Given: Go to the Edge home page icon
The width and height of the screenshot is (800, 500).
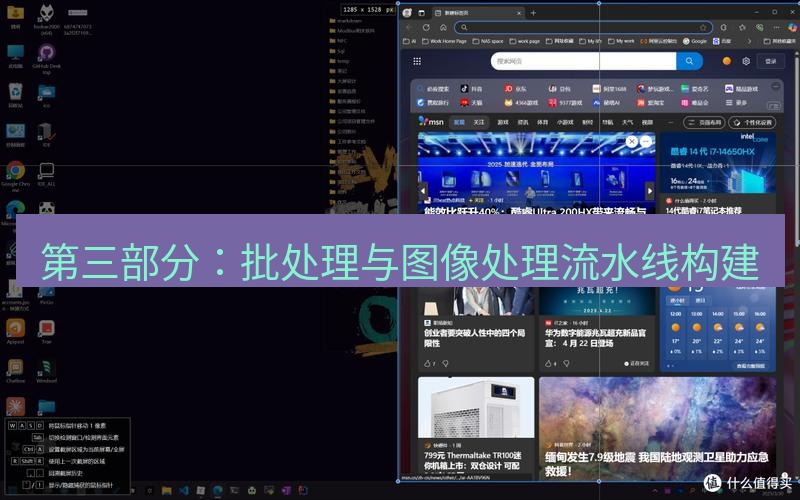Looking at the screenshot, I should point(443,27).
